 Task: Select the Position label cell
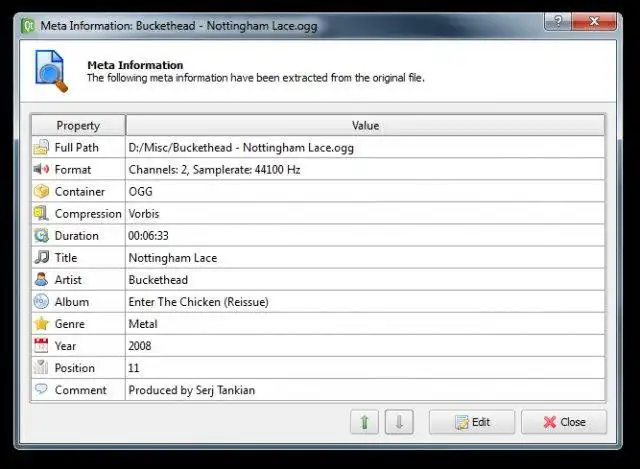pos(78,368)
